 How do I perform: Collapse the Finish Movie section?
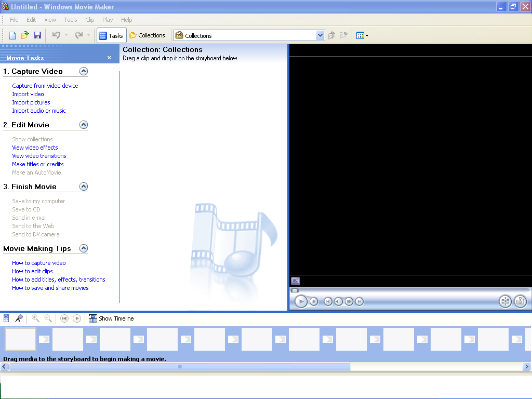click(84, 187)
